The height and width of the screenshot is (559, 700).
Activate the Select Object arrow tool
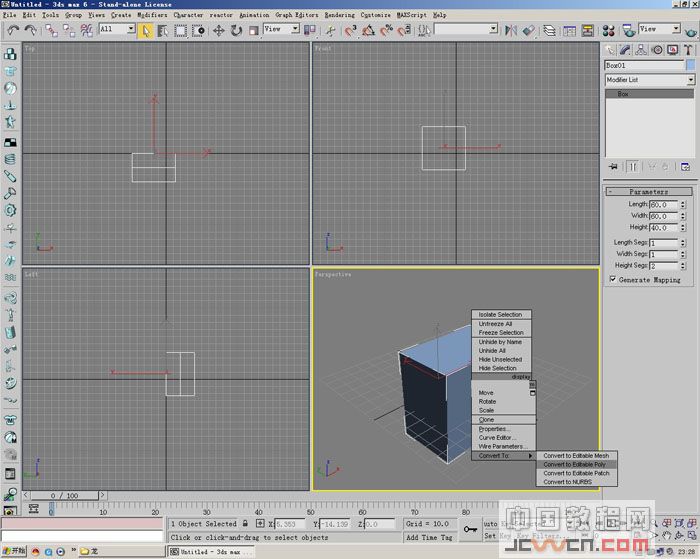click(x=146, y=30)
